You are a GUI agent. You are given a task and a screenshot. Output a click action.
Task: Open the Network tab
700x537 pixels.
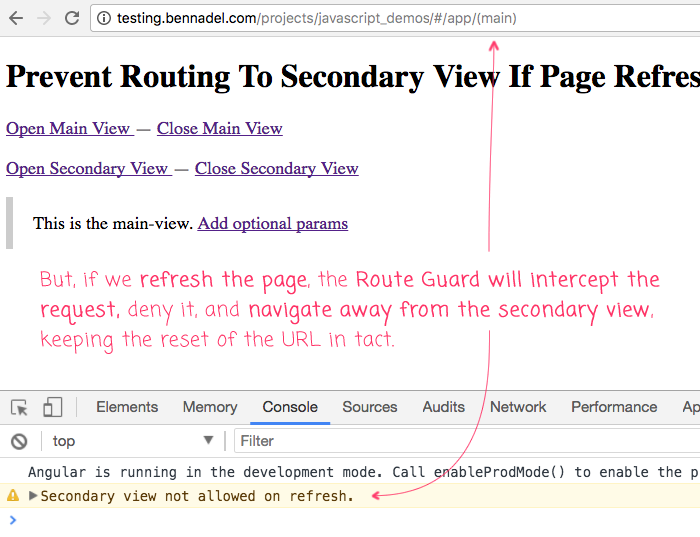[x=518, y=407]
